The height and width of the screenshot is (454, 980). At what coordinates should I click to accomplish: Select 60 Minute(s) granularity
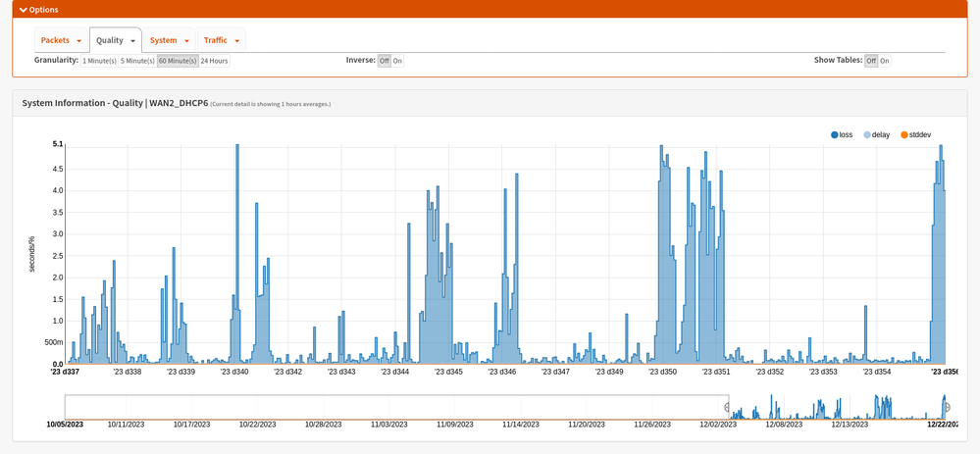pos(178,61)
